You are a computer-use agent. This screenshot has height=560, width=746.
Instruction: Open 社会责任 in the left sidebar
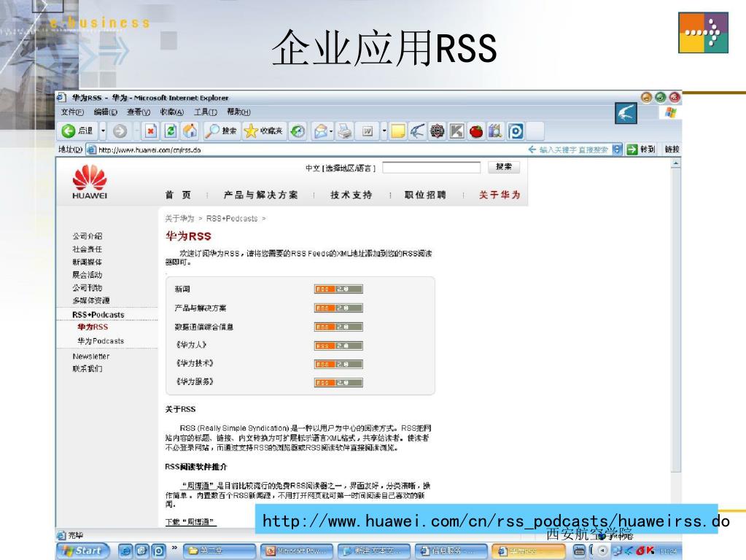pyautogui.click(x=87, y=249)
